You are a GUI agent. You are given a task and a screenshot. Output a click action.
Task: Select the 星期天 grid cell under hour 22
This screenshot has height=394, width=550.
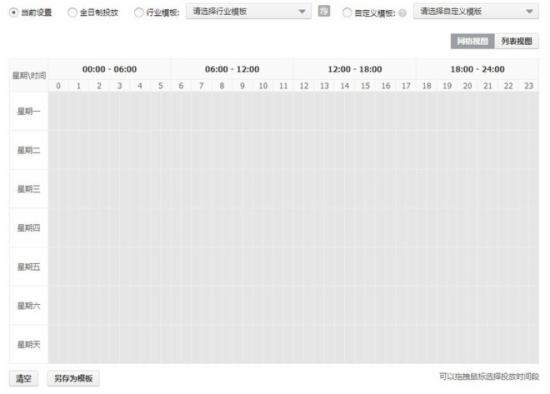click(509, 345)
